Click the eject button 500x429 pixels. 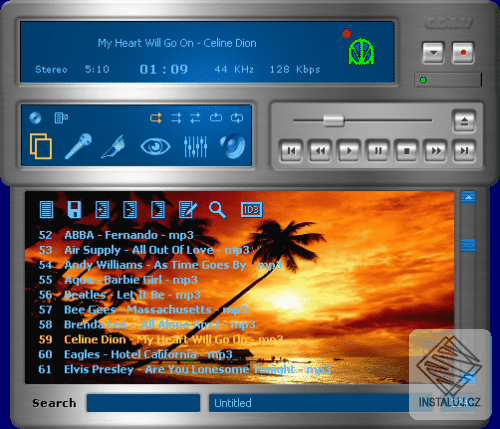tap(464, 121)
